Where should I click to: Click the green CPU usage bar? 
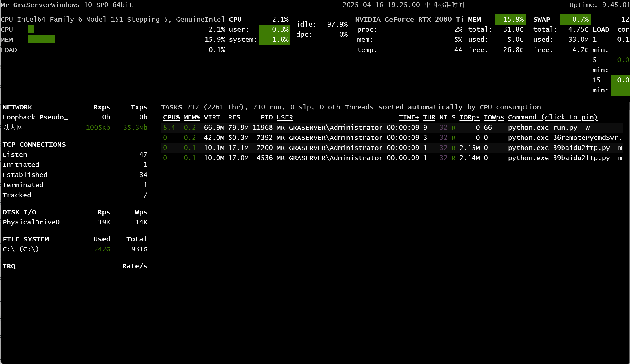click(31, 29)
